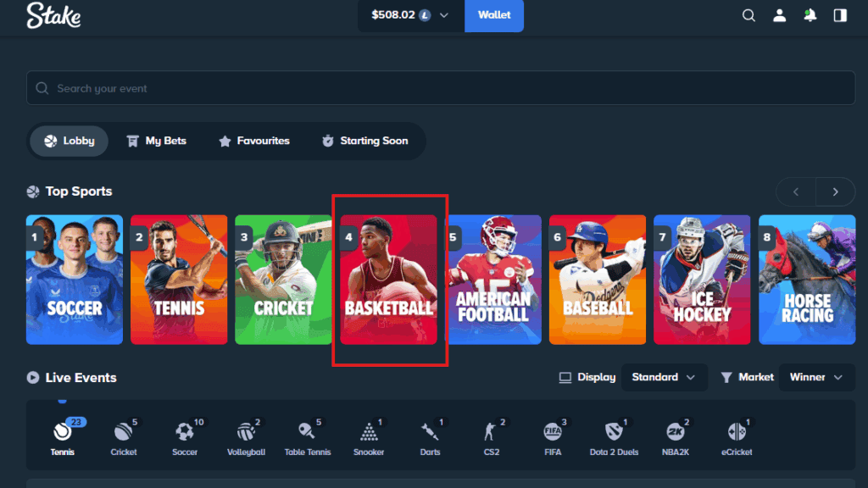Click the Wallet button
This screenshot has width=868, height=488.
(x=494, y=14)
